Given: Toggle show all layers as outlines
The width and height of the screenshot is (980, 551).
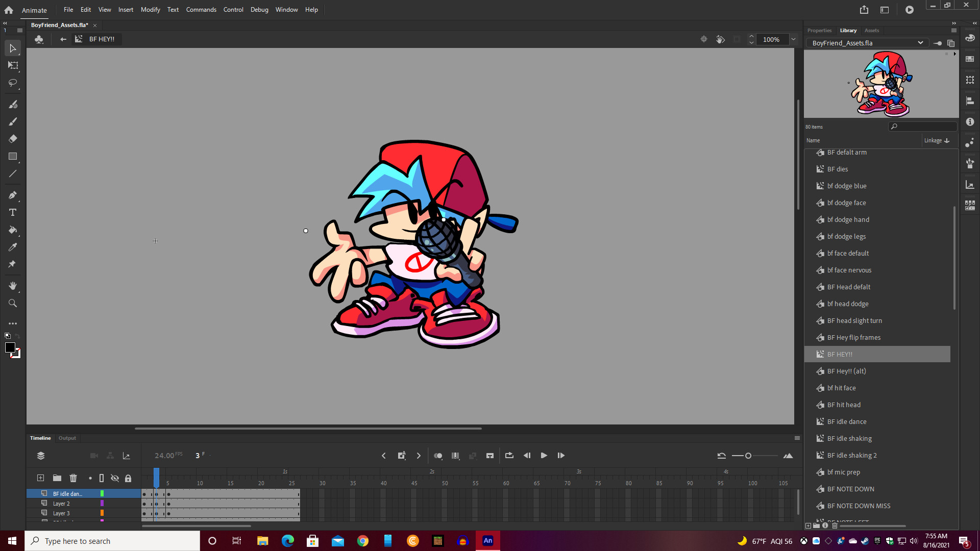Looking at the screenshot, I should coord(102,478).
